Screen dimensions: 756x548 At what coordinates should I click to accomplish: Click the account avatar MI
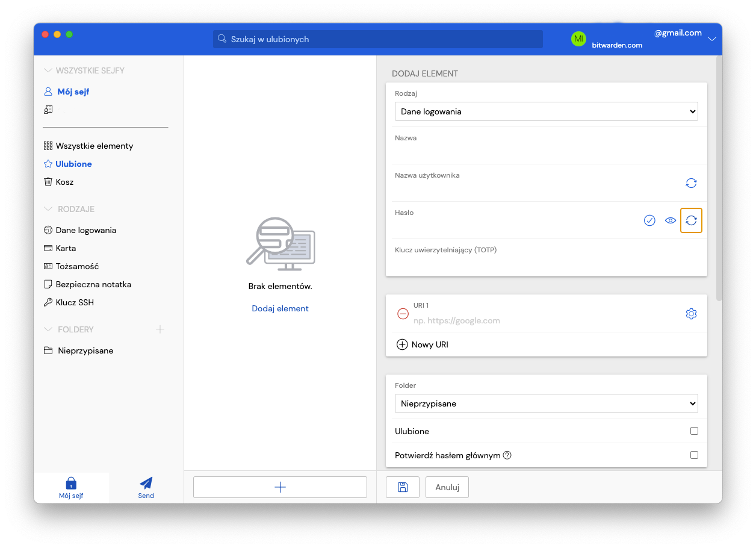pyautogui.click(x=578, y=39)
